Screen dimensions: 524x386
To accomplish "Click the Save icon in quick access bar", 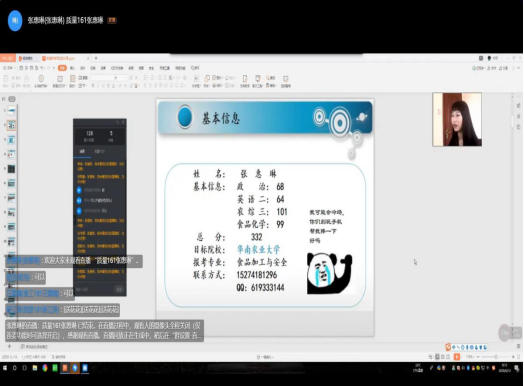I will click(21, 68).
